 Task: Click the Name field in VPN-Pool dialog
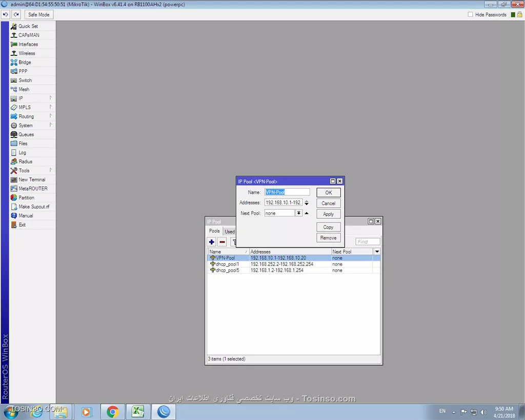click(x=287, y=192)
